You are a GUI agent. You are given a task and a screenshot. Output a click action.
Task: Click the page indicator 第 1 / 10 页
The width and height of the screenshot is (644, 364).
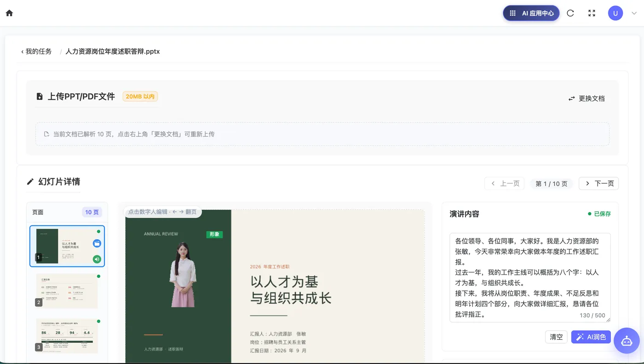(552, 184)
